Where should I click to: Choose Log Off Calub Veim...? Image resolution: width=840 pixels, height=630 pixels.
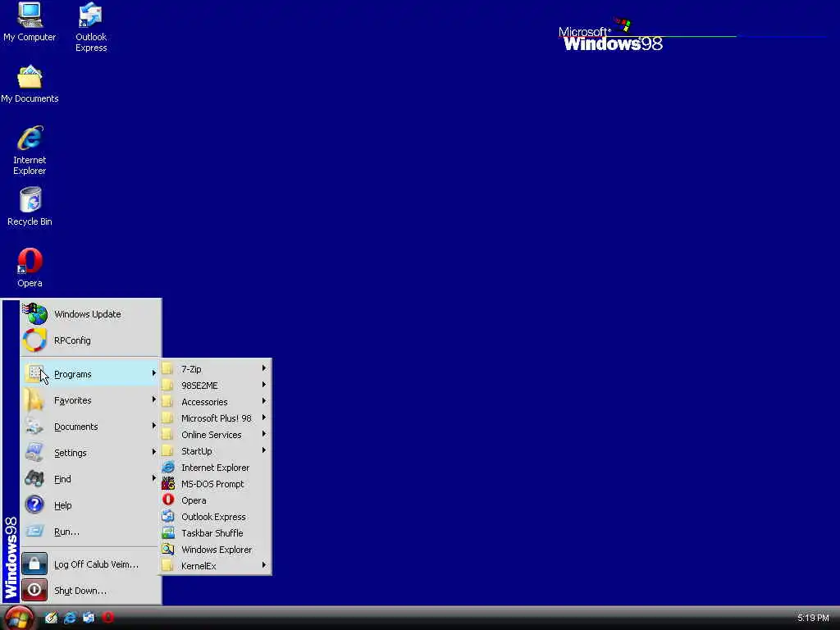click(90, 564)
